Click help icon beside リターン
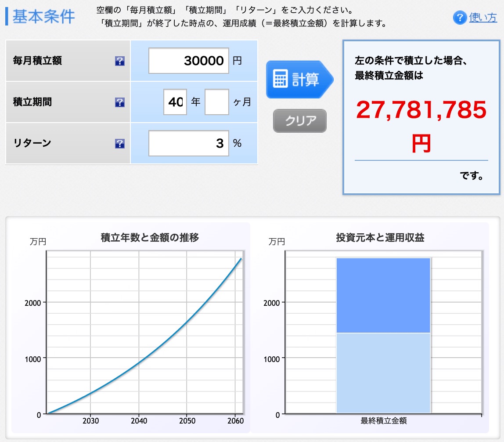This screenshot has width=504, height=442. (119, 144)
